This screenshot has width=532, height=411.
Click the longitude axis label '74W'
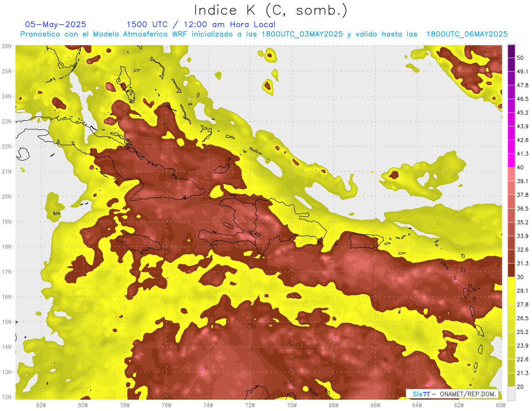(208, 405)
